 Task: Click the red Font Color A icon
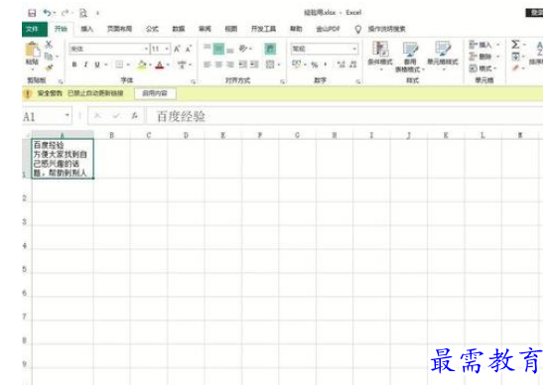pyautogui.click(x=160, y=65)
